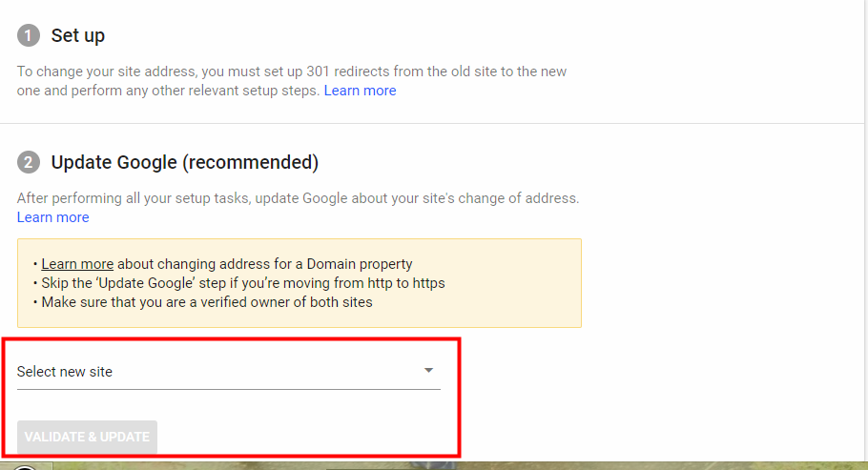Click the 301 redirects description paragraph
Viewport: 868px width, 470px height.
(x=292, y=81)
